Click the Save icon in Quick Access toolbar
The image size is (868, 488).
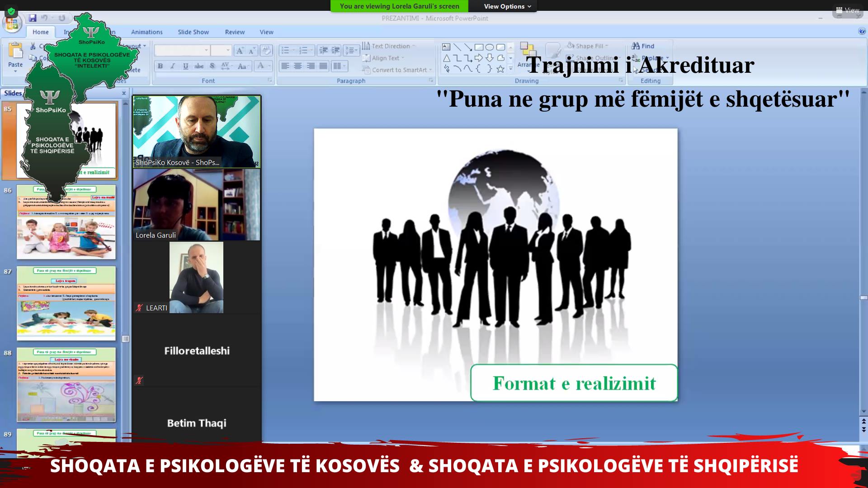pyautogui.click(x=33, y=18)
